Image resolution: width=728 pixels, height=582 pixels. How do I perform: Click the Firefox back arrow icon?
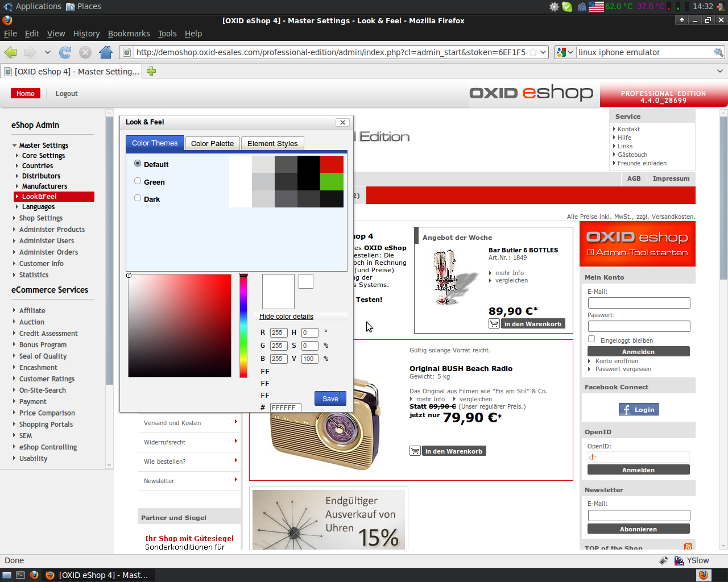tap(10, 52)
